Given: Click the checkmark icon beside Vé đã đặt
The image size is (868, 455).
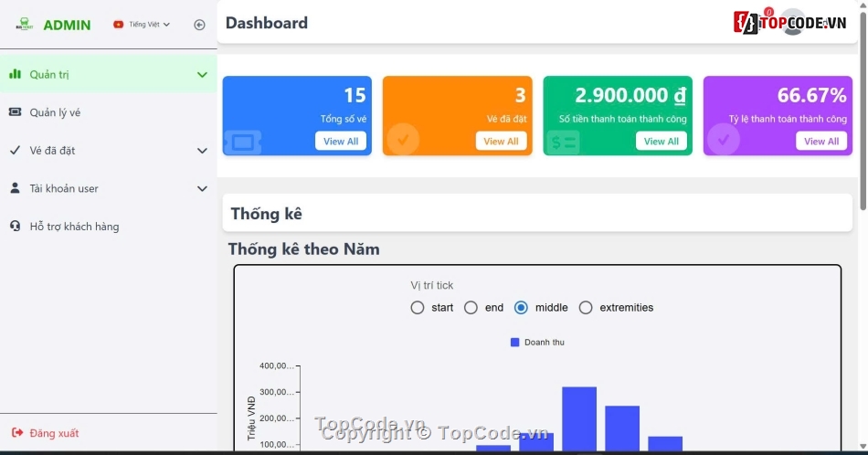Looking at the screenshot, I should [15, 151].
